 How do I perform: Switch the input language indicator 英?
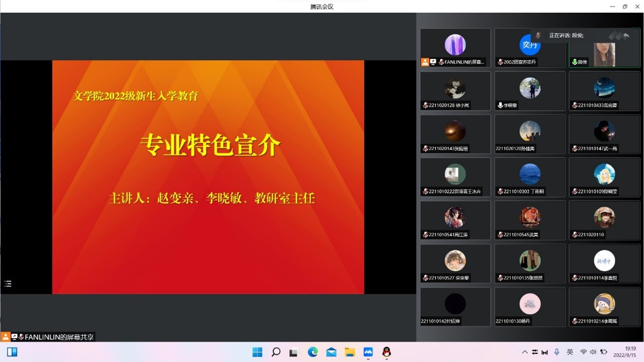point(570,352)
